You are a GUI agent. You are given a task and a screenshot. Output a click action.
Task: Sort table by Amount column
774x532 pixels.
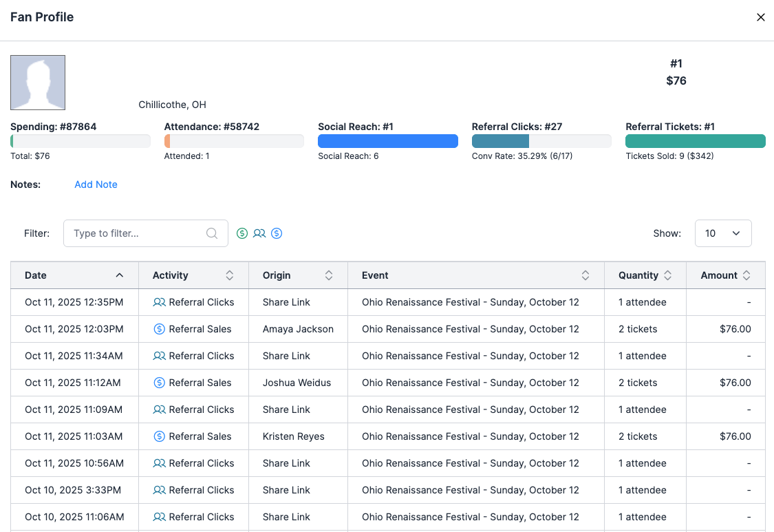point(746,275)
